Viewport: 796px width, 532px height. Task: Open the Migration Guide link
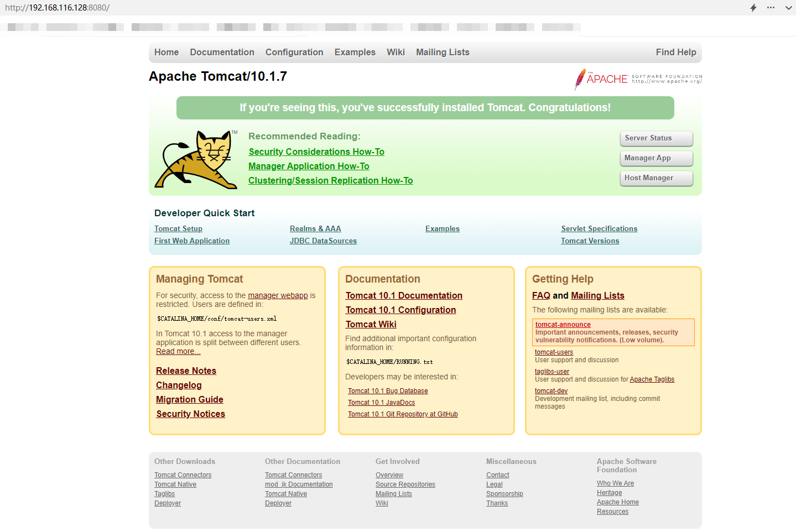click(x=190, y=399)
